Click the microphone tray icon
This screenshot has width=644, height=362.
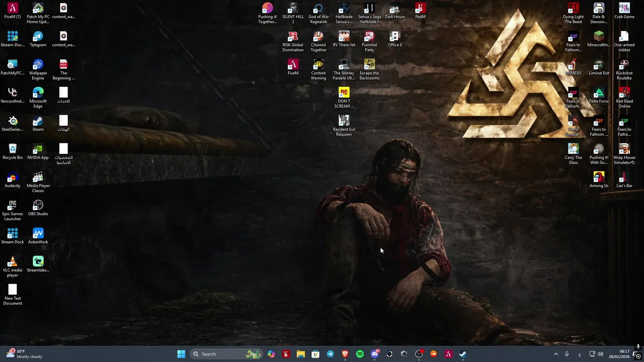click(x=567, y=354)
